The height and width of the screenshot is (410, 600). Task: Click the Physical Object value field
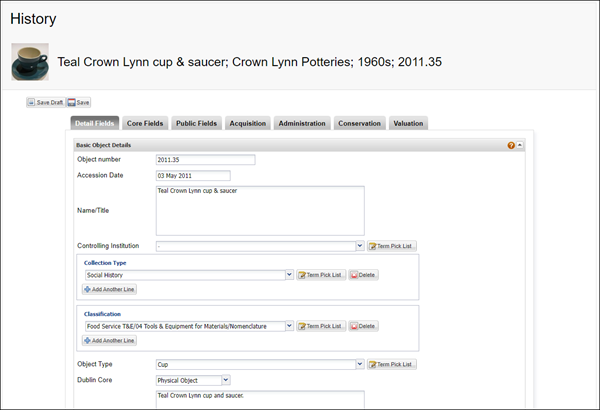pos(189,380)
